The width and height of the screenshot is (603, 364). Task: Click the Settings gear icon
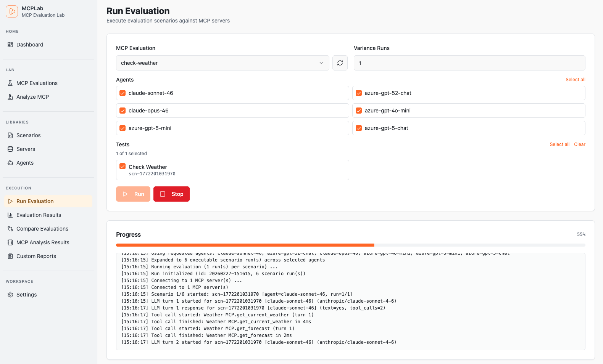point(10,295)
